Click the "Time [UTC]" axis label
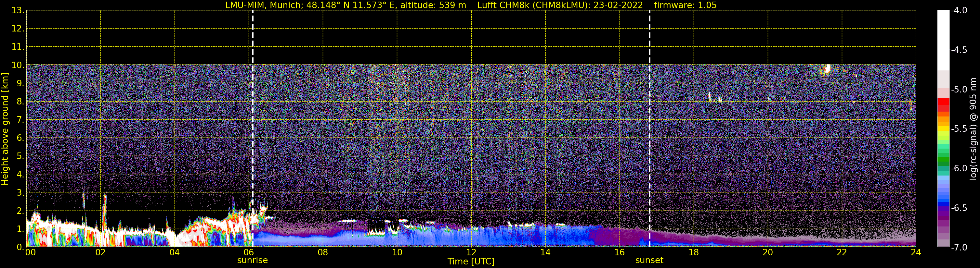 pos(471,262)
